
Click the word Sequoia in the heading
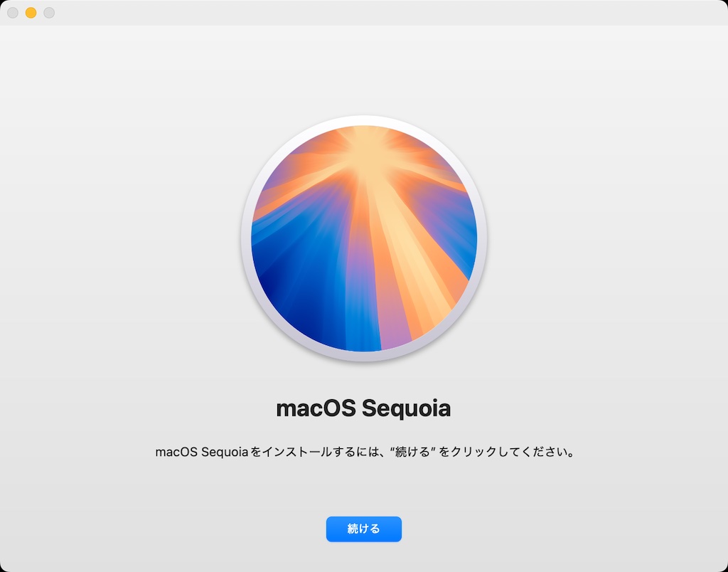(x=406, y=408)
